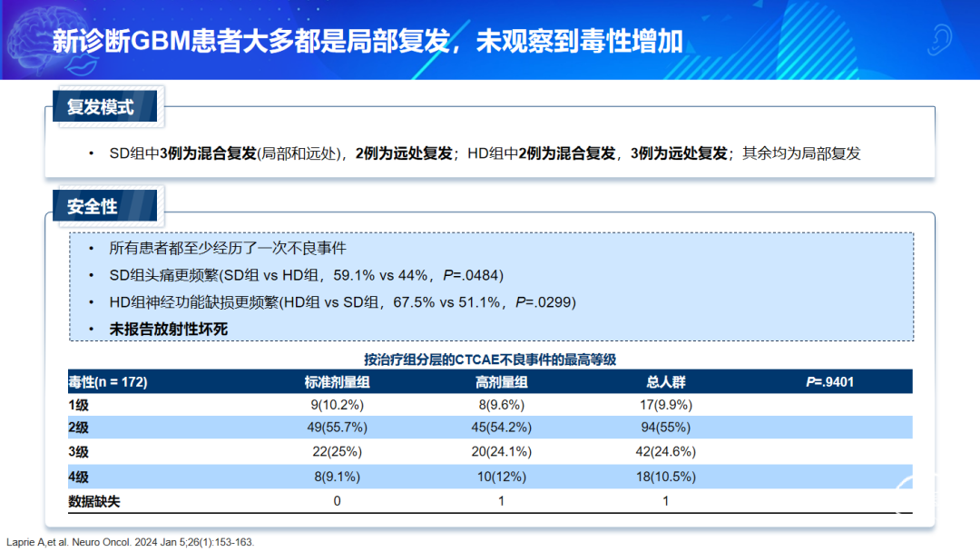This screenshot has height=552, width=980.
Task: Click the 数据缺失 value 1 under 高剂量组
Action: click(501, 501)
